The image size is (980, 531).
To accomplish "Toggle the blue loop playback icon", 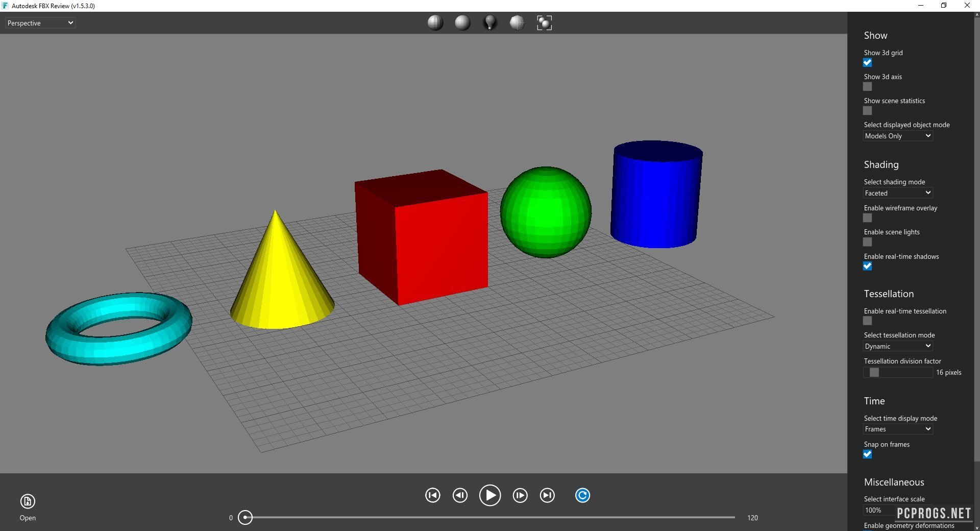I will (582, 495).
